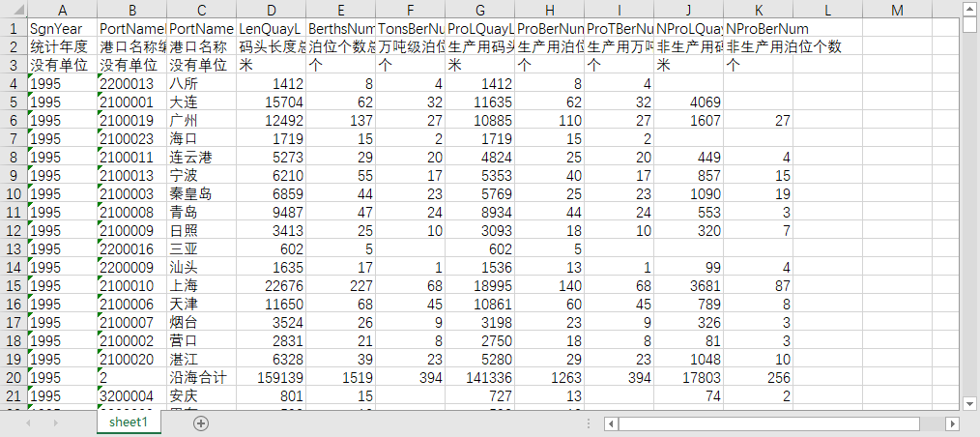Click cell with value 159139
The height and width of the screenshot is (437, 980).
[272, 378]
